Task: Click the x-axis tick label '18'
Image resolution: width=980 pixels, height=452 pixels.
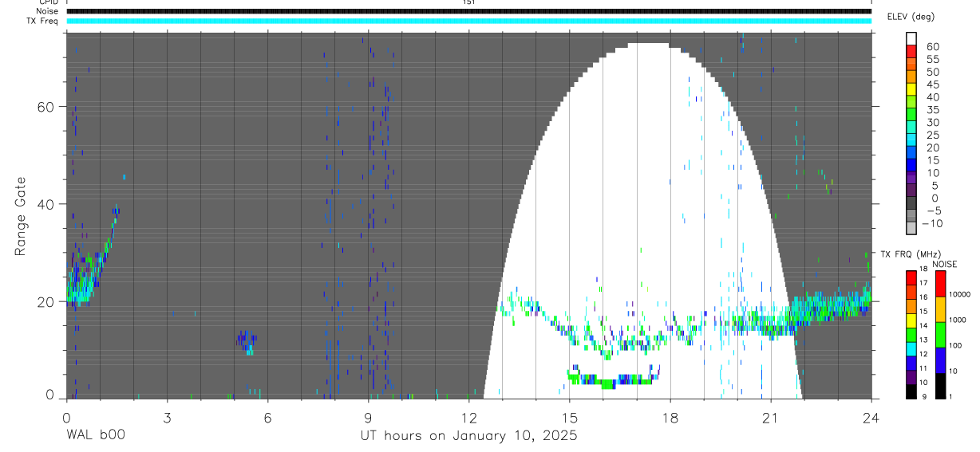Action: click(x=670, y=417)
